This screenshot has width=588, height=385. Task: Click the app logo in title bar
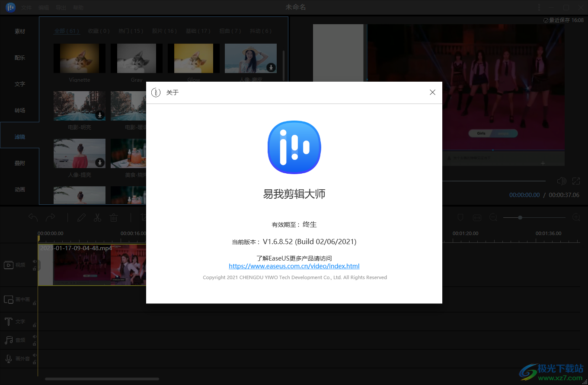11,7
